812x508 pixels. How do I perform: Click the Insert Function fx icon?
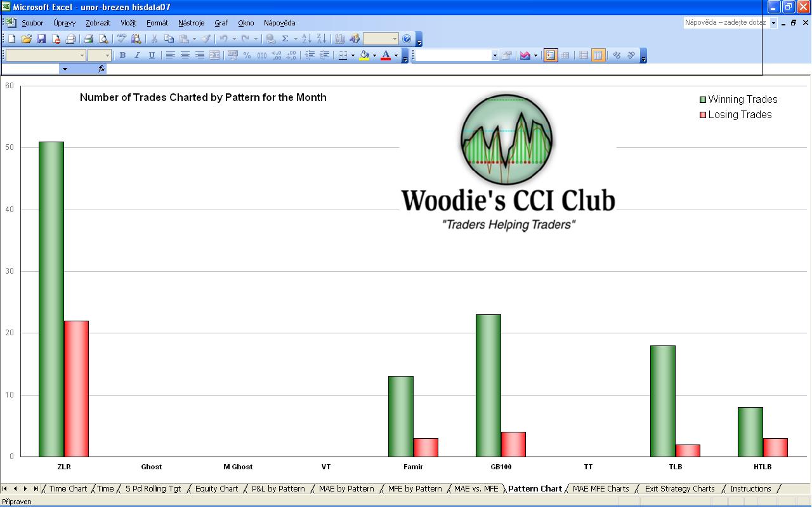101,69
